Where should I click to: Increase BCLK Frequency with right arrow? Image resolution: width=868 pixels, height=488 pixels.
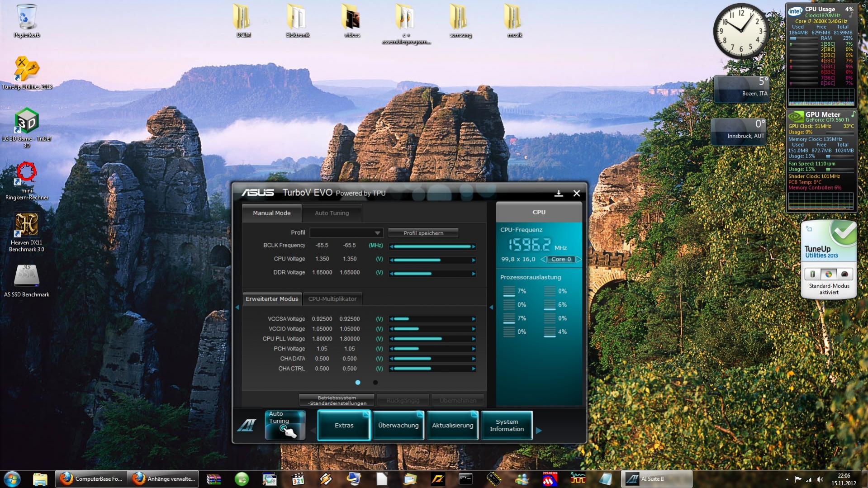coord(474,246)
